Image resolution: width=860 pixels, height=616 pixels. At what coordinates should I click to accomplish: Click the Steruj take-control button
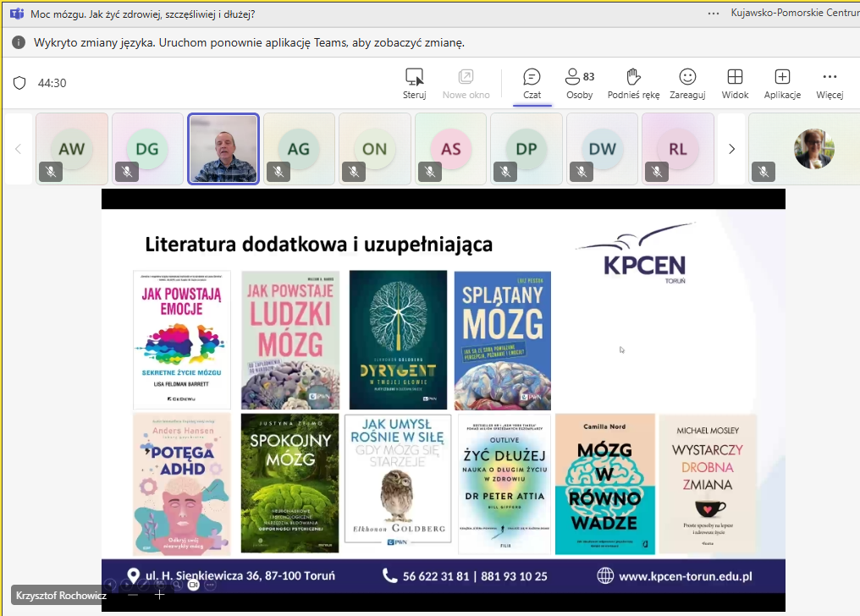tap(414, 84)
